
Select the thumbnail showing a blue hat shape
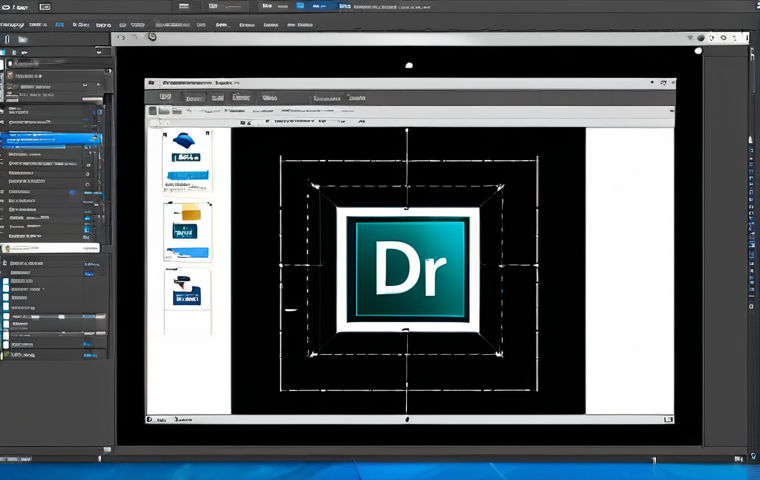point(187,160)
